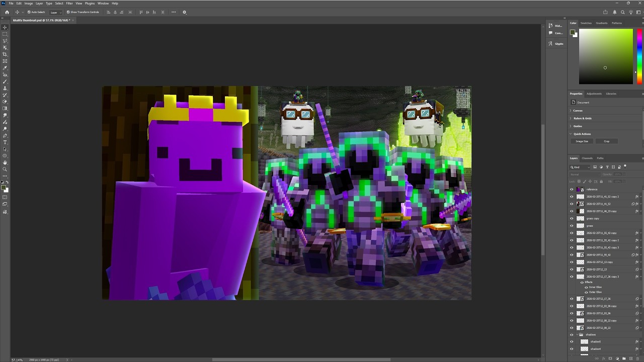Open options bar gear settings
This screenshot has width=644, height=362.
coord(184,12)
